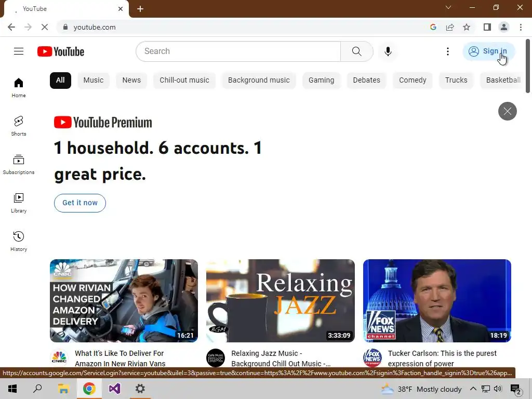The image size is (532, 399).
Task: Open the Relaxing Jazz video thumbnail
Action: pyautogui.click(x=280, y=301)
